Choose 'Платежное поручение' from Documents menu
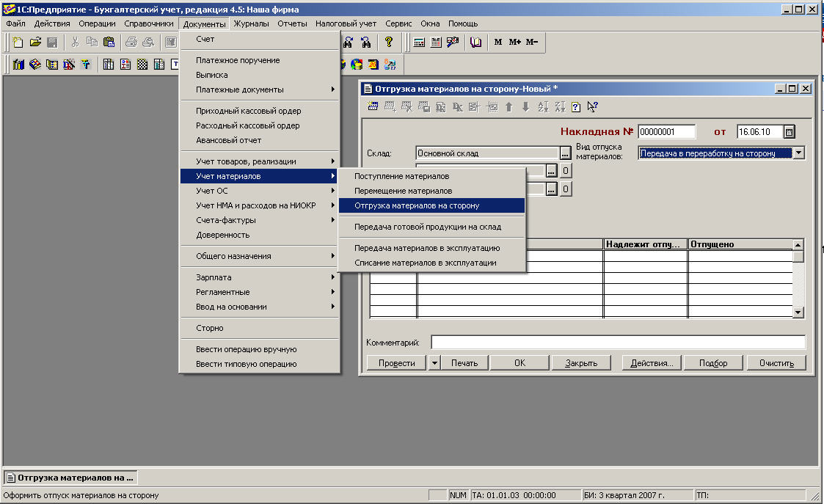The height and width of the screenshot is (504, 824). [238, 60]
